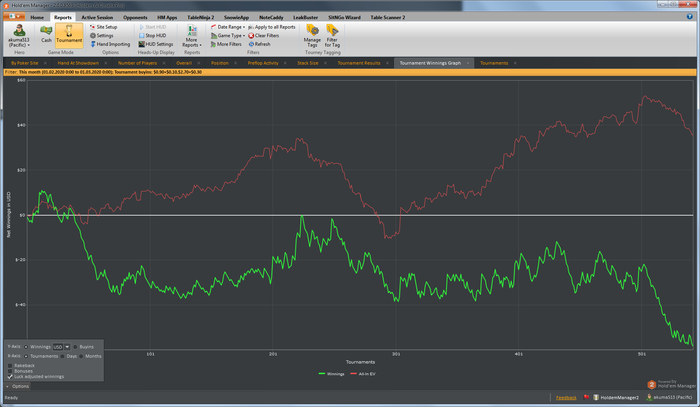Image resolution: width=700 pixels, height=407 pixels.
Task: Open the SnowieApp ribbon tab
Action: (236, 17)
